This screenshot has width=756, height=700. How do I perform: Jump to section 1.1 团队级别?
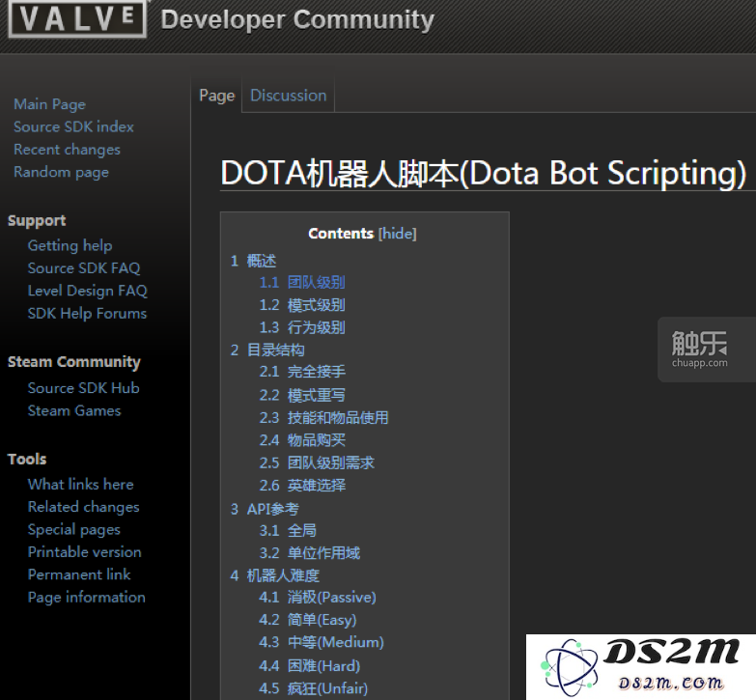point(302,283)
